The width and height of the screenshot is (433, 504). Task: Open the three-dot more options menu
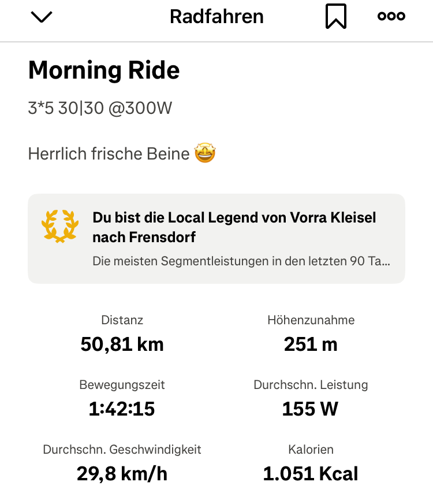coord(391,17)
